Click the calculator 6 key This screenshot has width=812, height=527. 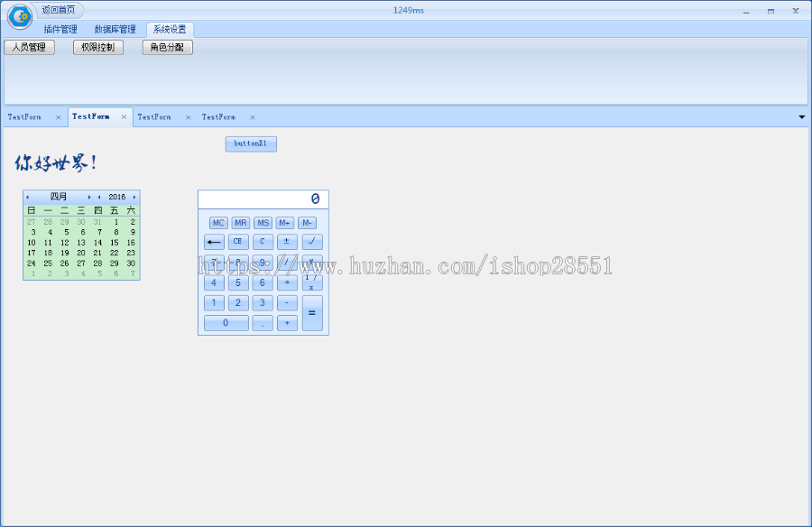263,283
